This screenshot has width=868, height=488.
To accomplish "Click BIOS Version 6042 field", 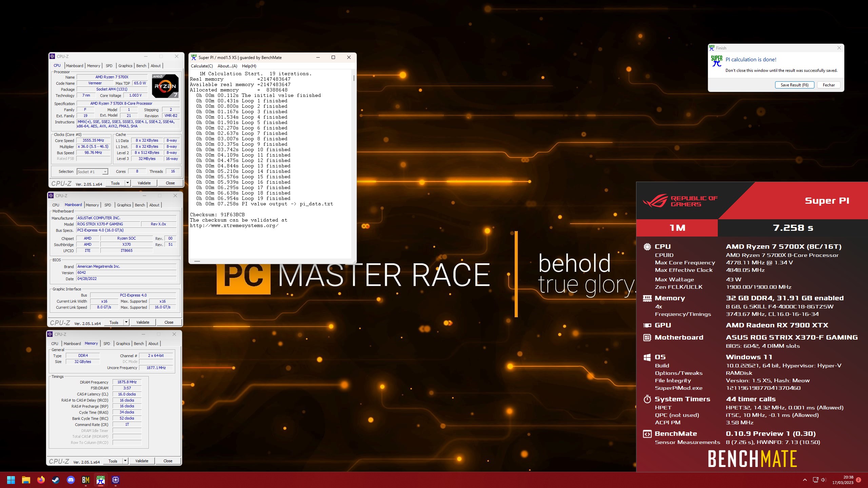I will coord(126,272).
